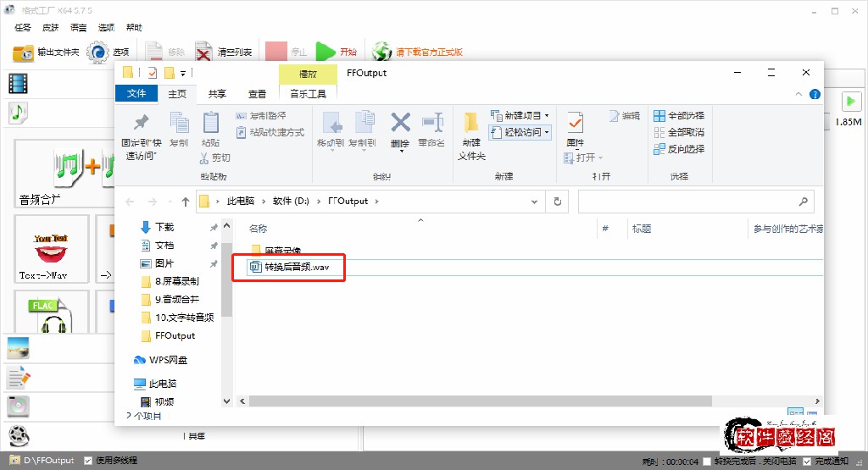Click 固定到快速访问 pin icon in Explorer ribbon
The image size is (868, 470).
[x=142, y=122]
